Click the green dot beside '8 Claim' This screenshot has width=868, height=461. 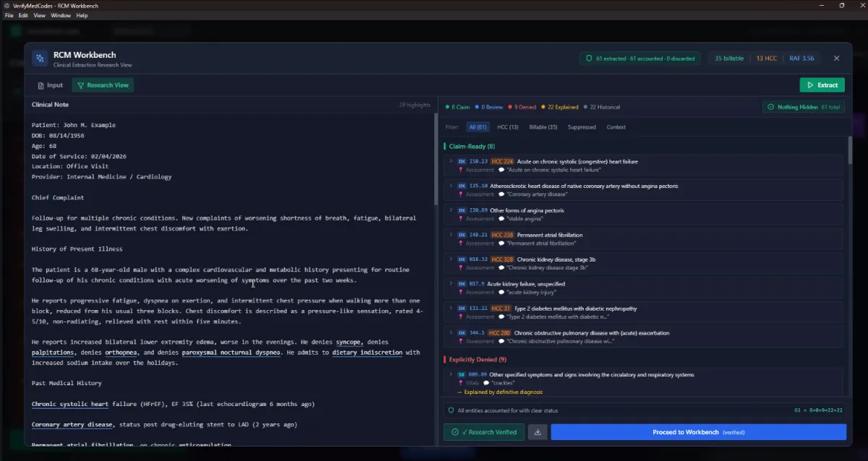448,107
